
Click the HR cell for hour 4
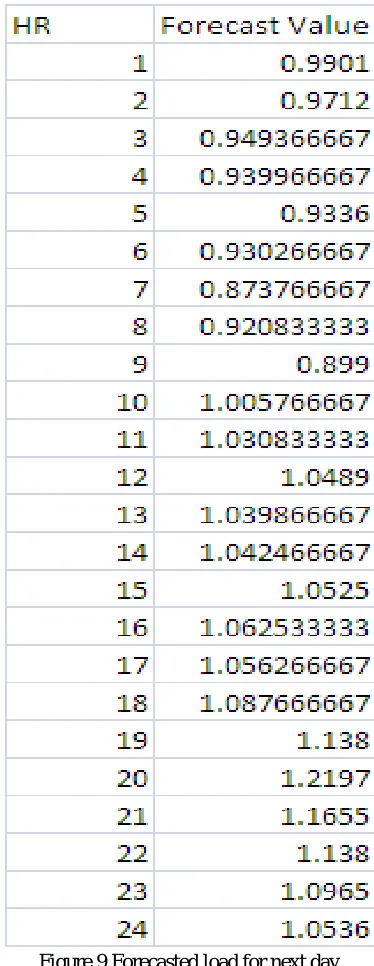[80, 176]
